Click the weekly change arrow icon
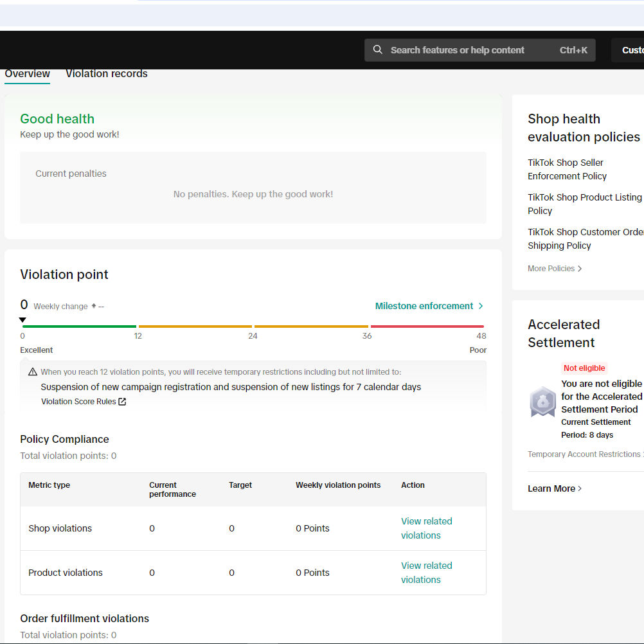This screenshot has width=644, height=644. (x=94, y=306)
